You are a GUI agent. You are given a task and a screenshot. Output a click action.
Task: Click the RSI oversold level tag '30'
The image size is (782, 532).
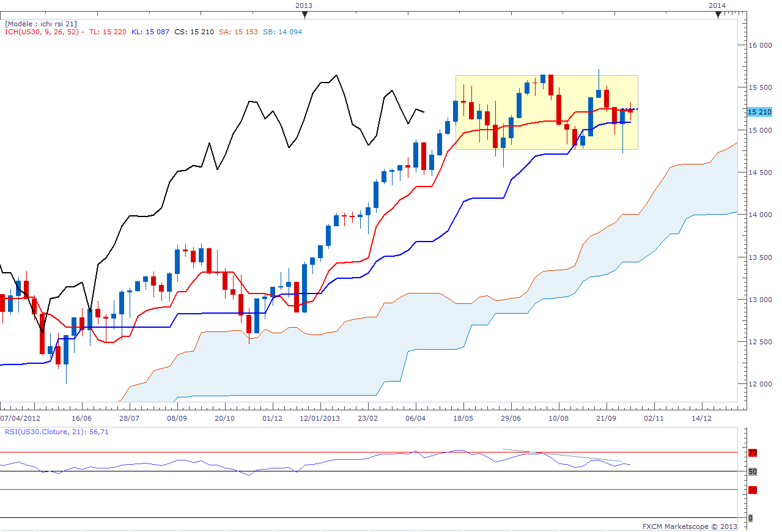click(x=753, y=490)
